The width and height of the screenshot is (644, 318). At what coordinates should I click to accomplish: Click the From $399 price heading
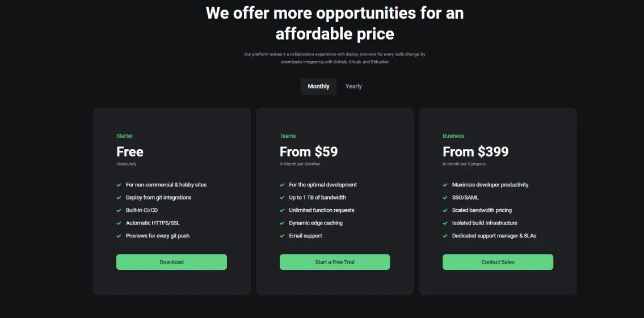475,152
